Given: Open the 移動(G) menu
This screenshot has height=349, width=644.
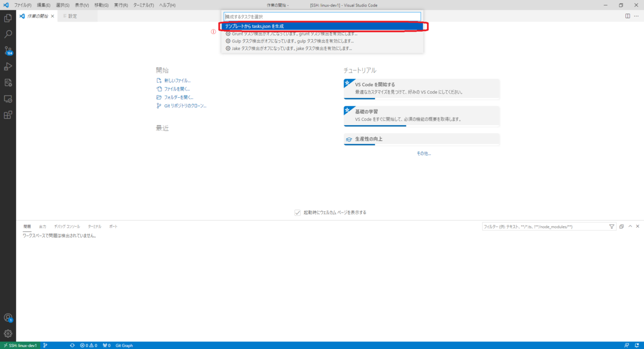Looking at the screenshot, I should pos(101,5).
